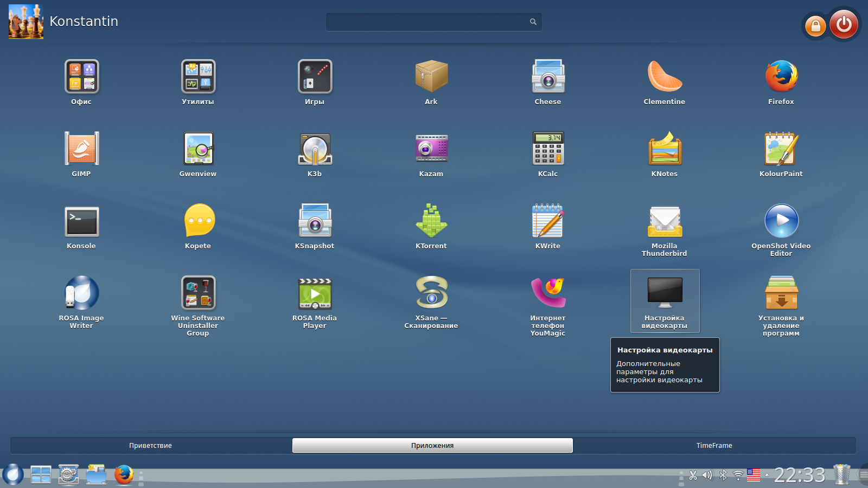The width and height of the screenshot is (868, 488).
Task: Switch to the TimeFrame tab
Action: [x=714, y=446]
